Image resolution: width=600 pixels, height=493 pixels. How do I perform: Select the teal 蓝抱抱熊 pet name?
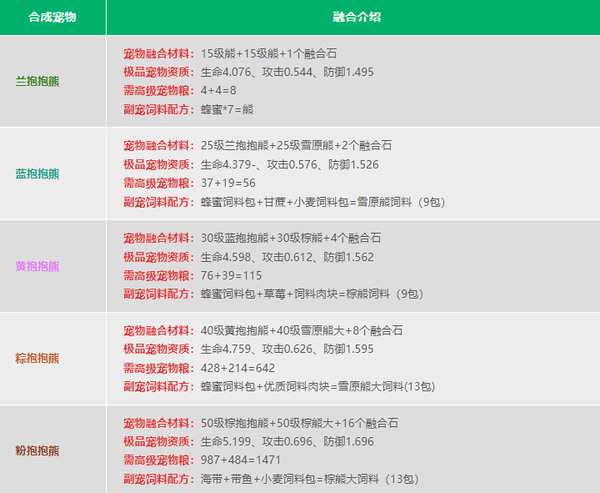tap(38, 173)
